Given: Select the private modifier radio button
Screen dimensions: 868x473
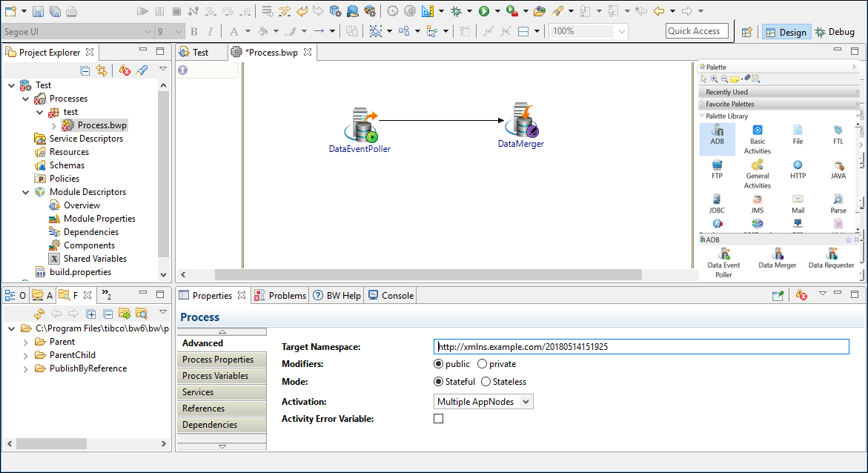Looking at the screenshot, I should point(483,364).
